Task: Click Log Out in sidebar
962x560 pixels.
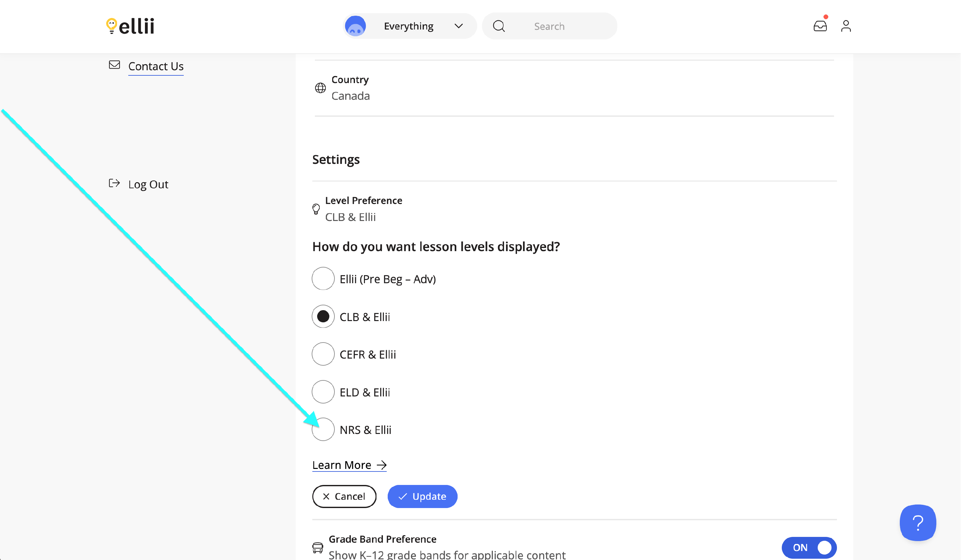Action: (148, 184)
